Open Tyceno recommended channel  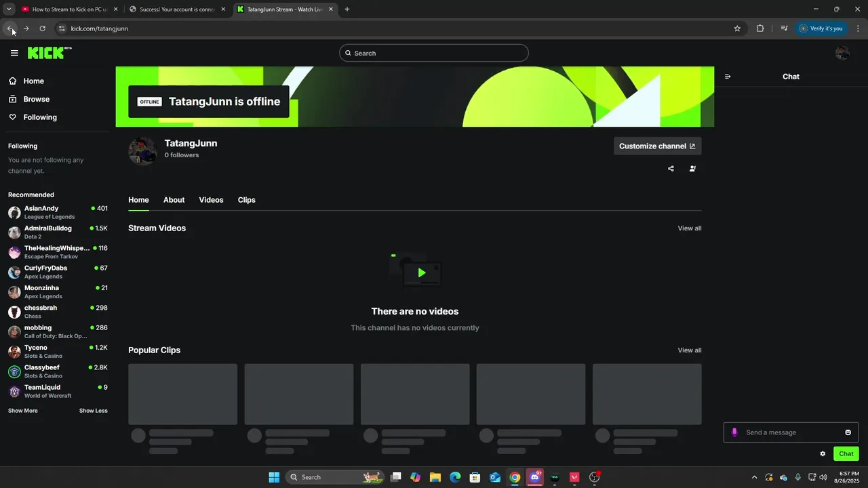[58, 352]
